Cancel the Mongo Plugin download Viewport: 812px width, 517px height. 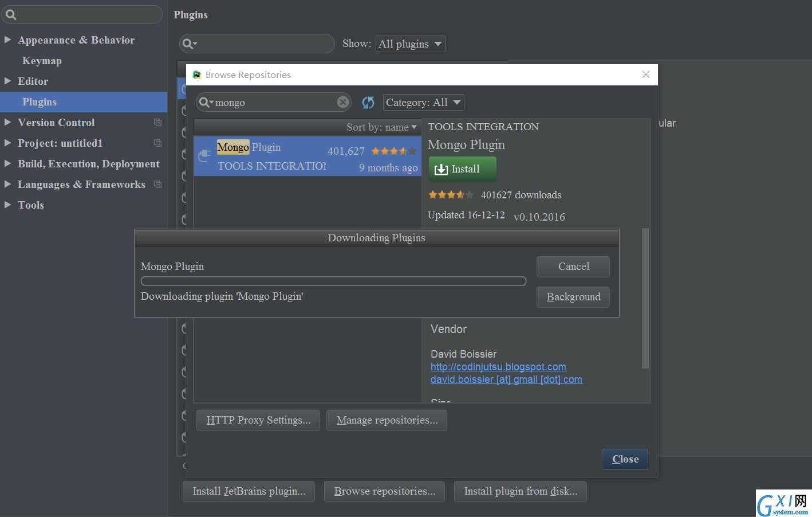coord(573,267)
